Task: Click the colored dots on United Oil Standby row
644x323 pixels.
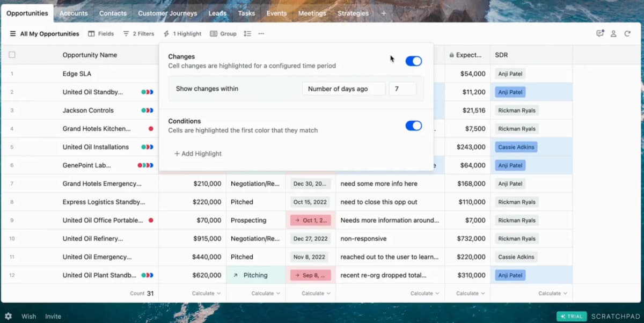Action: point(148,92)
